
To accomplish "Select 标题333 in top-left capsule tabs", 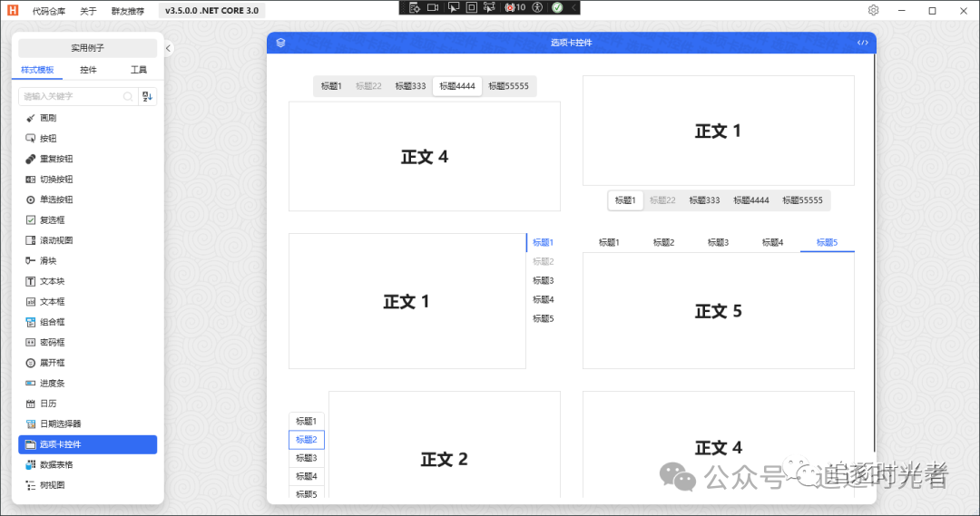I will click(410, 86).
